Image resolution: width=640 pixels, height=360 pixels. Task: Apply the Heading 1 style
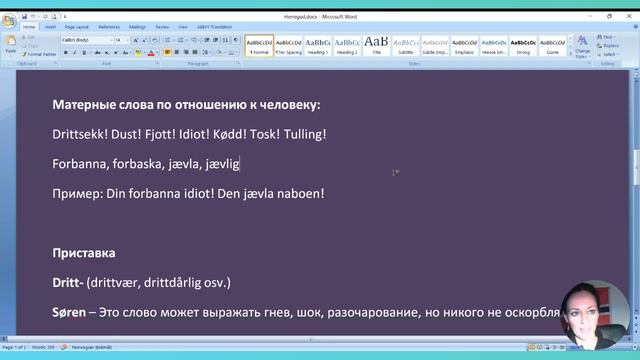click(318, 46)
